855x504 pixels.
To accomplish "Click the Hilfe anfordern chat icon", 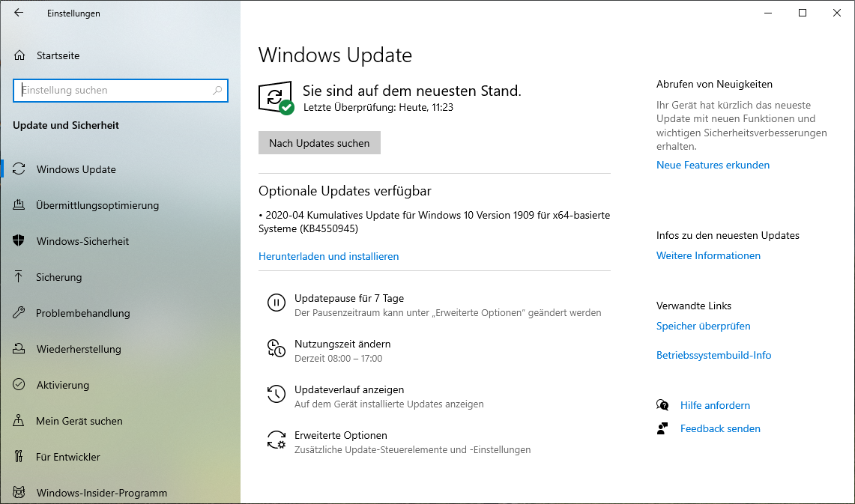I will tap(662, 405).
